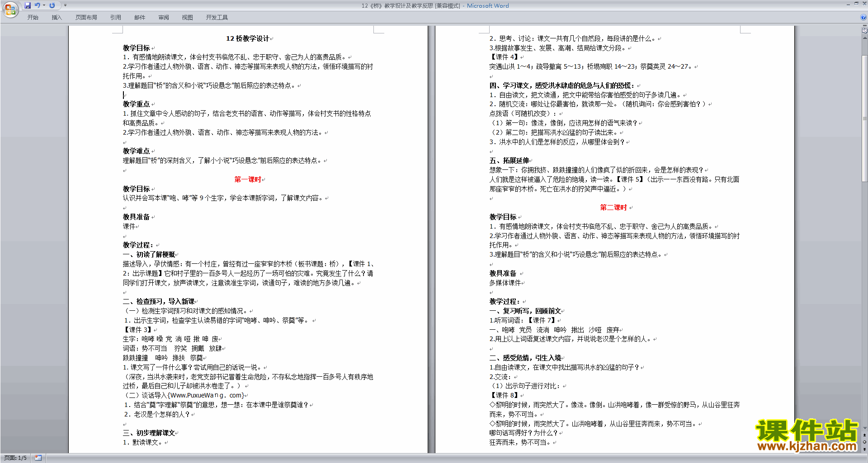This screenshot has height=463, width=868.
Task: Expand the undo history dropdown arrow
Action: click(x=44, y=5)
